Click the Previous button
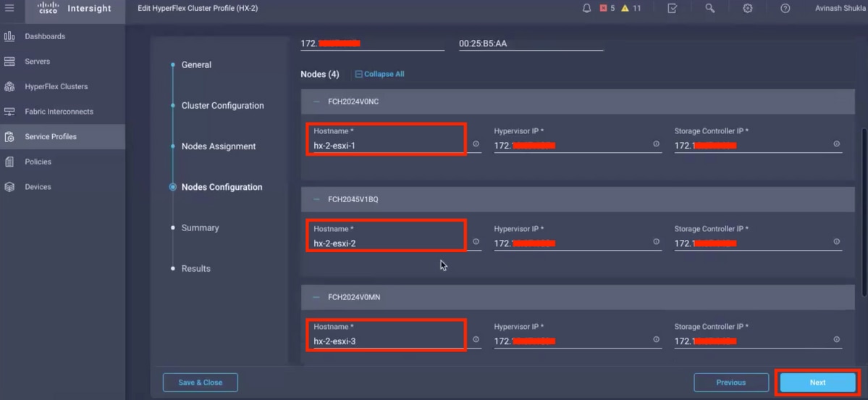The image size is (868, 400). pos(731,383)
